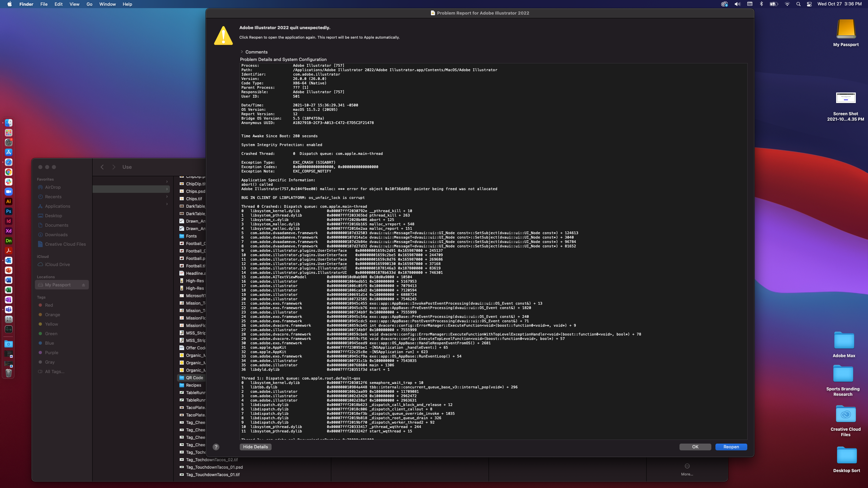This screenshot has width=868, height=488.
Task: Click the chevron on the highlighted list row
Action: [x=167, y=189]
